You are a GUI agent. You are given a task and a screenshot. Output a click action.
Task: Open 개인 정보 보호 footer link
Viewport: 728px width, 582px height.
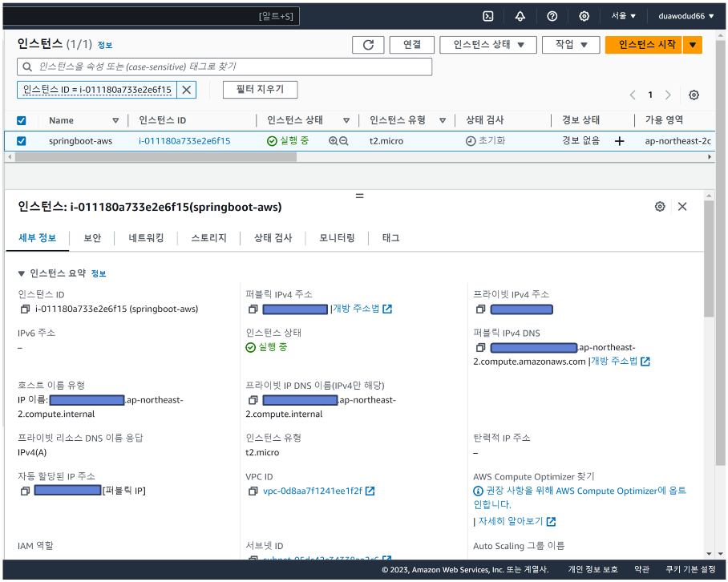593,570
